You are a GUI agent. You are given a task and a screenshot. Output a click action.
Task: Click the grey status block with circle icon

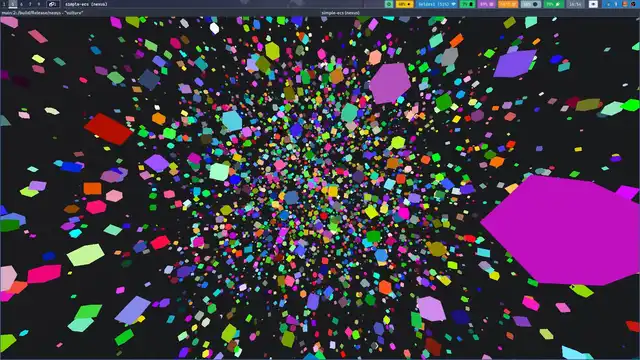click(x=531, y=4)
